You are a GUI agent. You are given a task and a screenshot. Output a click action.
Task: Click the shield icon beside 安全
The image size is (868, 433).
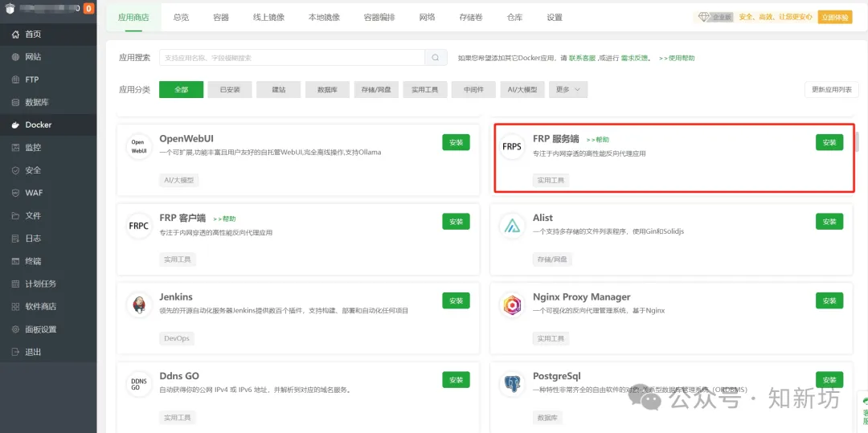click(x=15, y=170)
